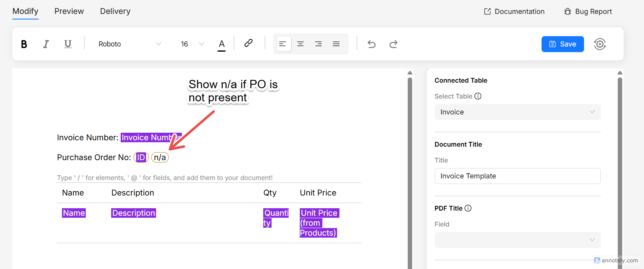Toggle underline formatting
Image resolution: width=644 pixels, height=269 pixels.
68,44
